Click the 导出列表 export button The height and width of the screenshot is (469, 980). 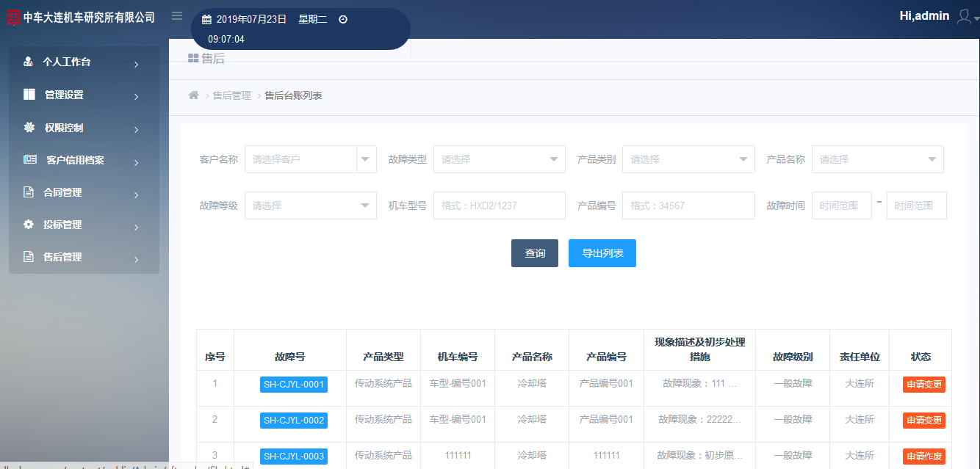click(602, 253)
